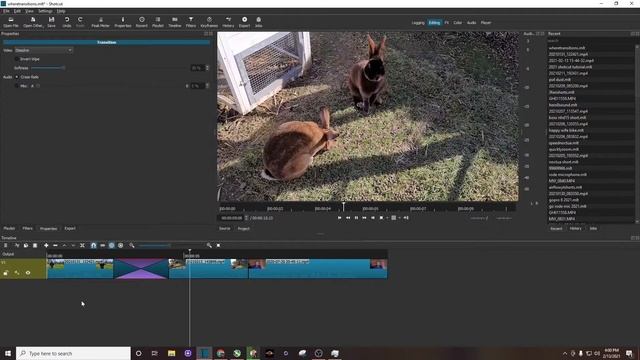
Task: Click the Open Other toolbar icon
Action: [33, 22]
